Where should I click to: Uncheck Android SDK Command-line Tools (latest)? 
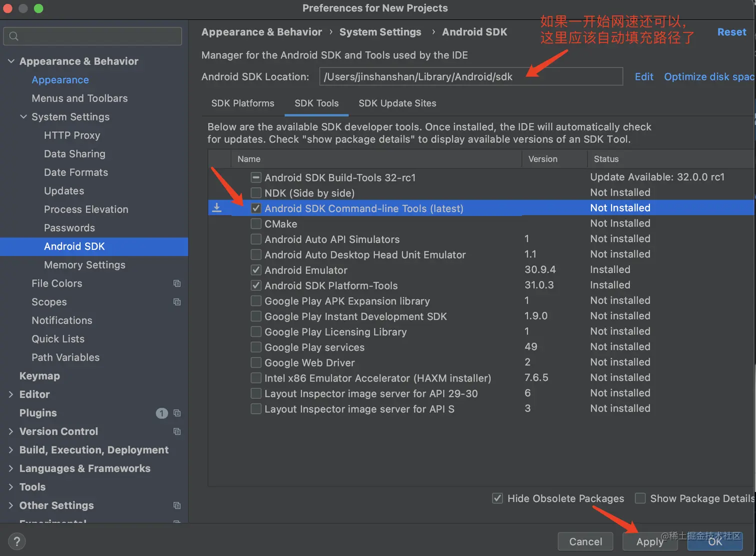pos(256,208)
